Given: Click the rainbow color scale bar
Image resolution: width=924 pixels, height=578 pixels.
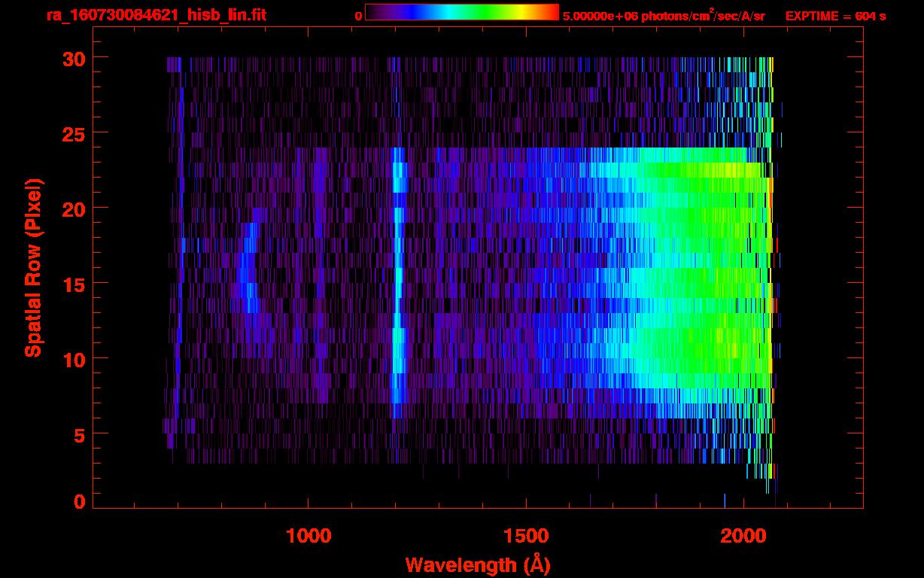Looking at the screenshot, I should (x=461, y=12).
